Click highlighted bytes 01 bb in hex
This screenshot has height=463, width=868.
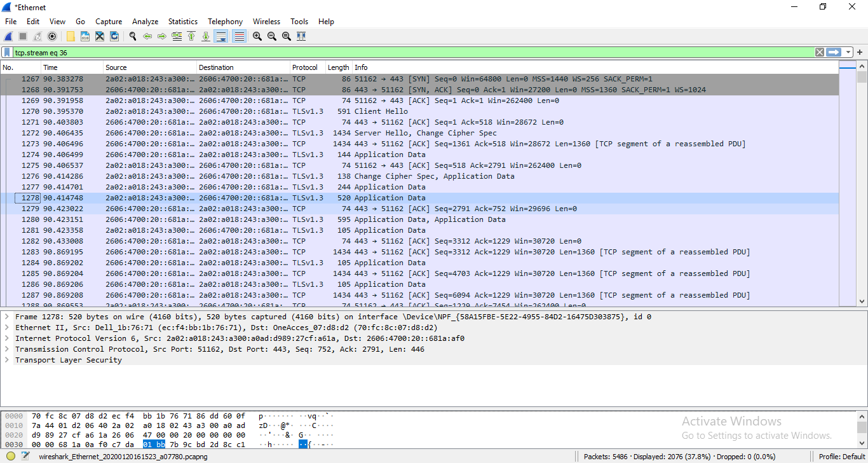tap(154, 444)
